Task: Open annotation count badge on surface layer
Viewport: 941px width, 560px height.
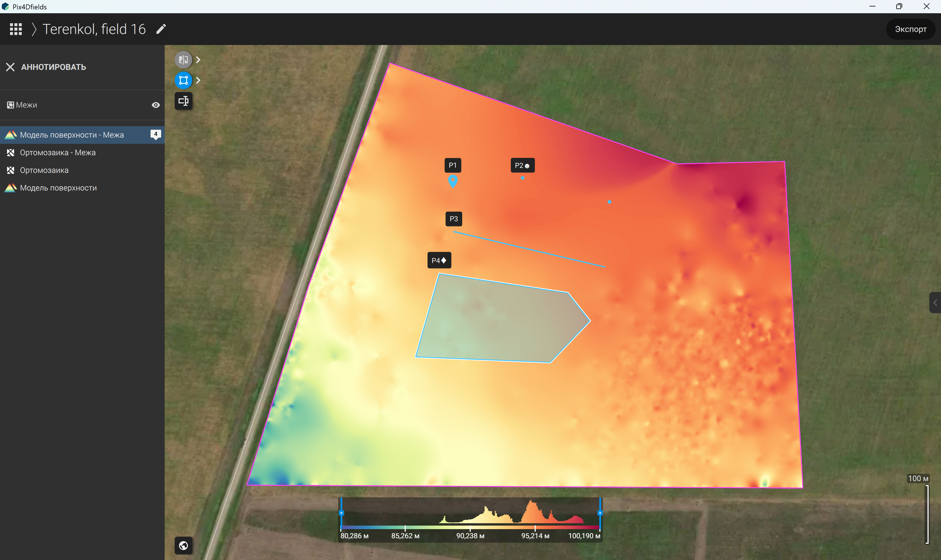Action: coord(156,134)
